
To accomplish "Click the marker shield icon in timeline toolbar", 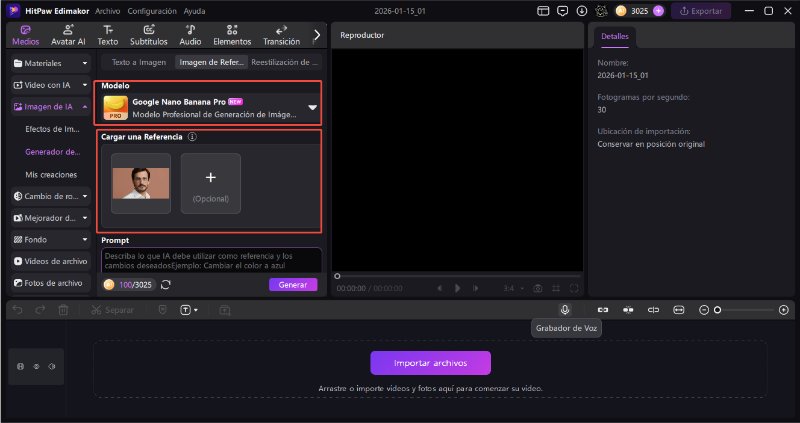I will [x=162, y=310].
